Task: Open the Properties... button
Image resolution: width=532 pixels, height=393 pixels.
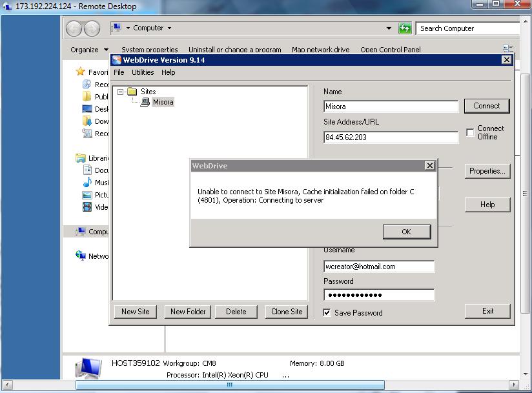Action: coord(487,171)
